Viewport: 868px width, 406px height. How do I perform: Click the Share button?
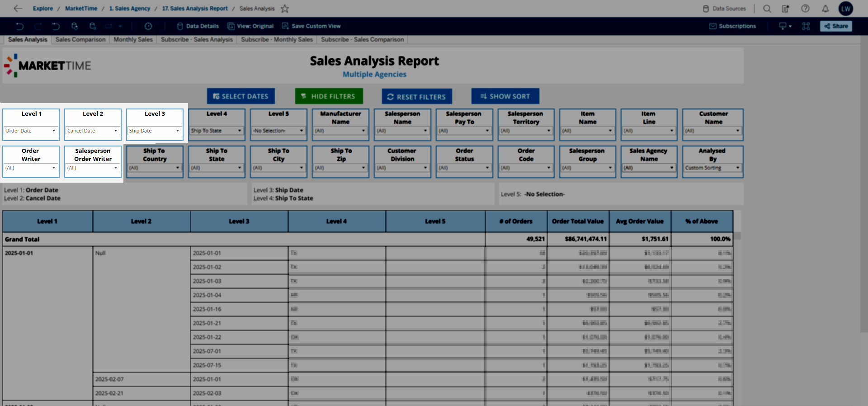tap(836, 26)
